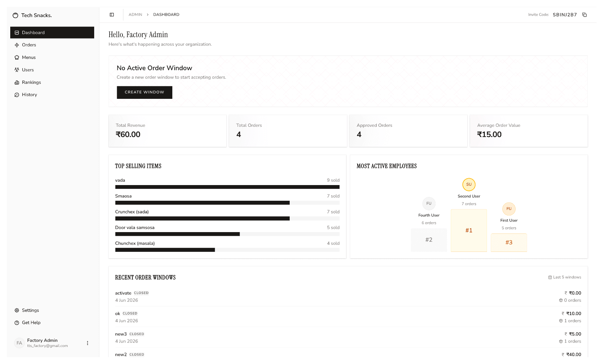This screenshot has width=603, height=364.
Task: Click the Chunchex (masala) progress bar
Action: coord(227,250)
